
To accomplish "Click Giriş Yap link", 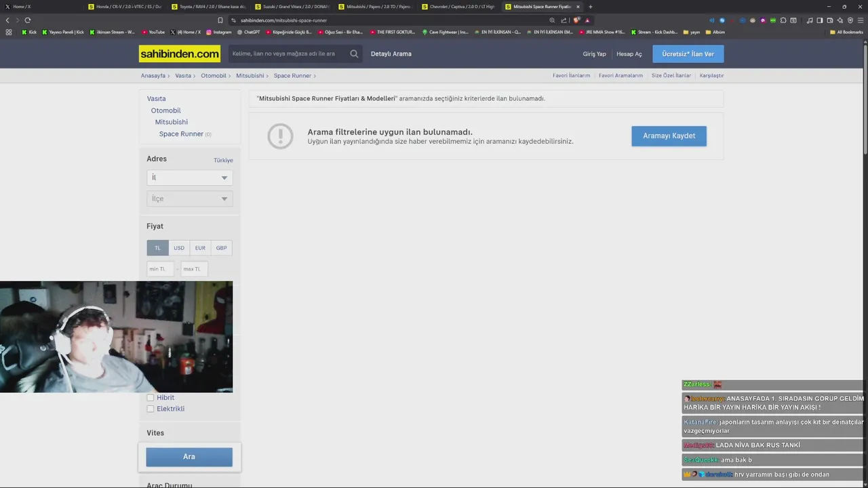I will click(x=594, y=54).
